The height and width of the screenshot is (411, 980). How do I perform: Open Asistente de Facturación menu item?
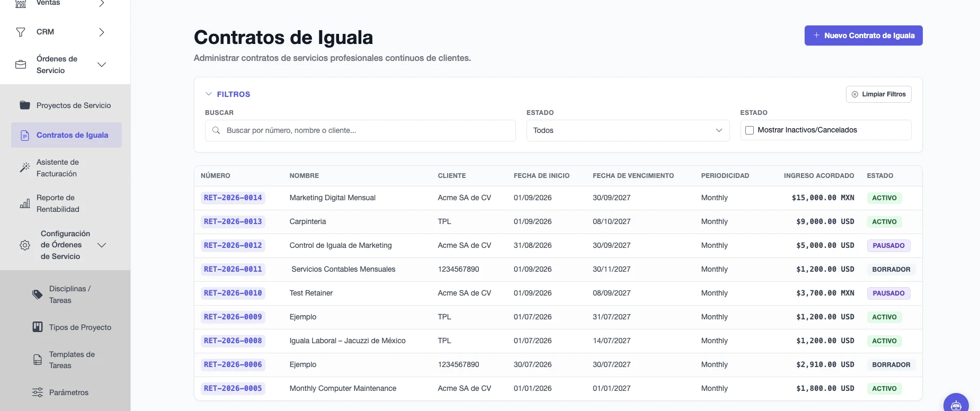tap(66, 168)
